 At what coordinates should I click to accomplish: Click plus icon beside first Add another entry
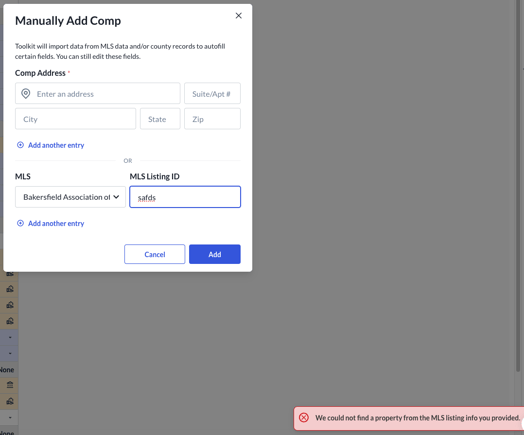tap(20, 145)
